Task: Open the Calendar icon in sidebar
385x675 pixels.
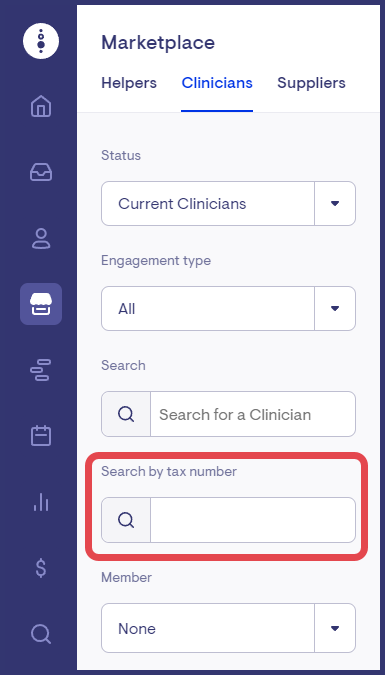Action: (41, 436)
